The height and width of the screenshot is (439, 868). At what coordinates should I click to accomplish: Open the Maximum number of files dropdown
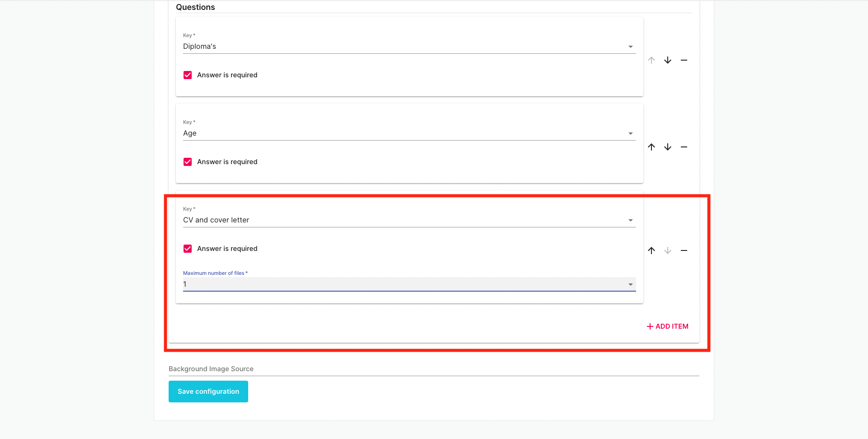tap(409, 284)
